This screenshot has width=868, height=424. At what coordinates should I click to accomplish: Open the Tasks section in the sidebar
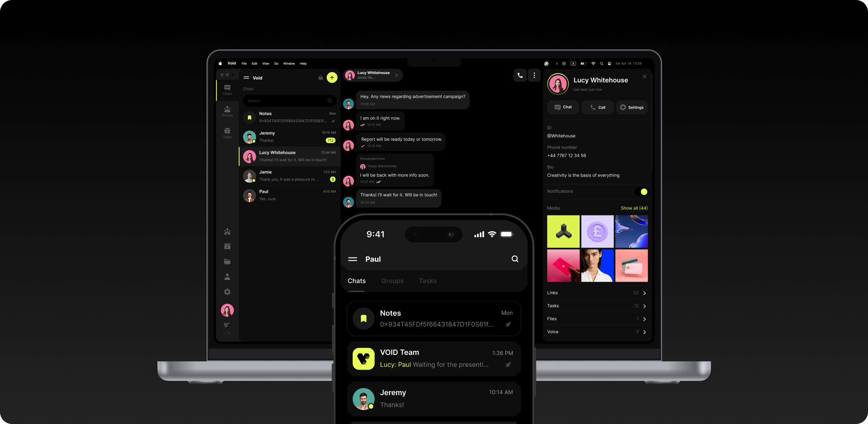[227, 133]
